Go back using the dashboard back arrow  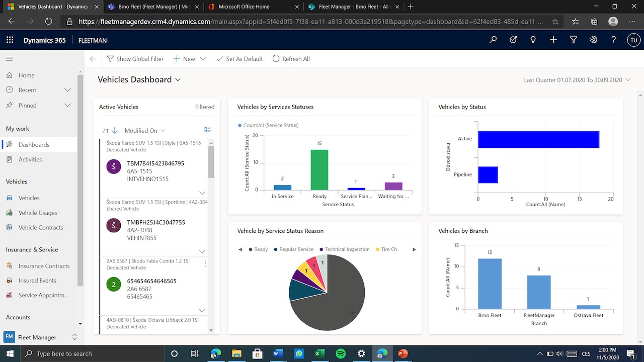coord(93,59)
